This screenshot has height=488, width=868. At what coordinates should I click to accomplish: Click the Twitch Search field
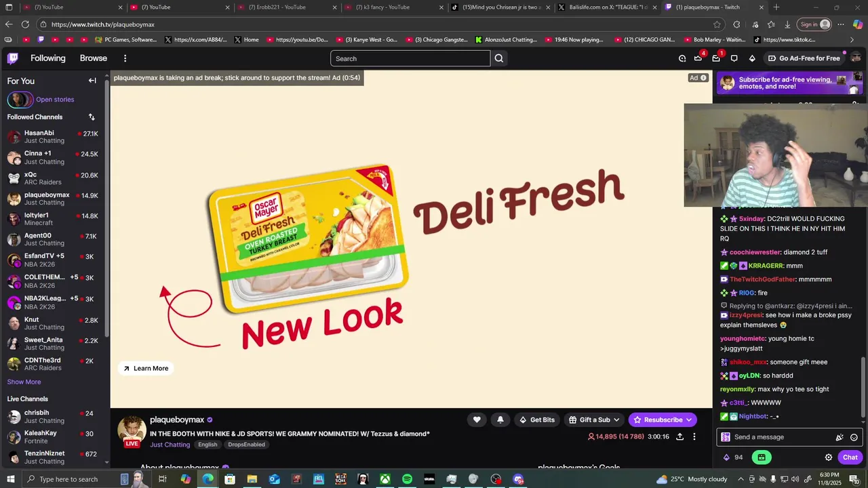pos(410,58)
